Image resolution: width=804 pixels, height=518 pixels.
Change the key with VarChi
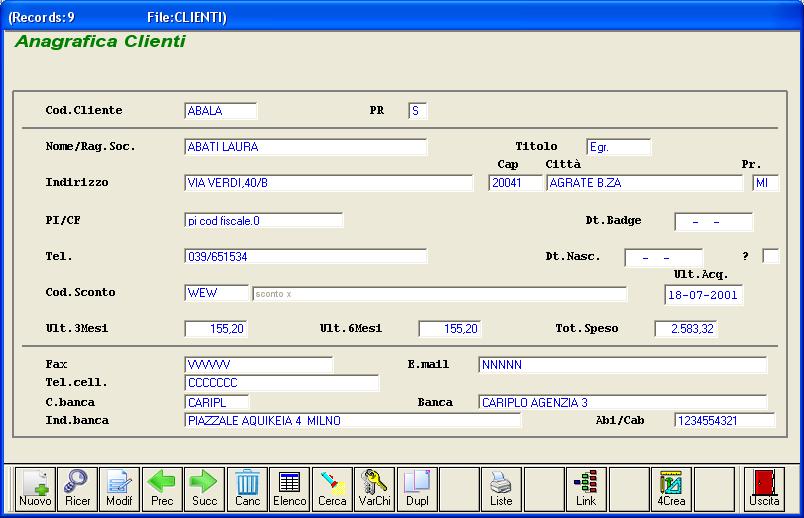pyautogui.click(x=374, y=489)
